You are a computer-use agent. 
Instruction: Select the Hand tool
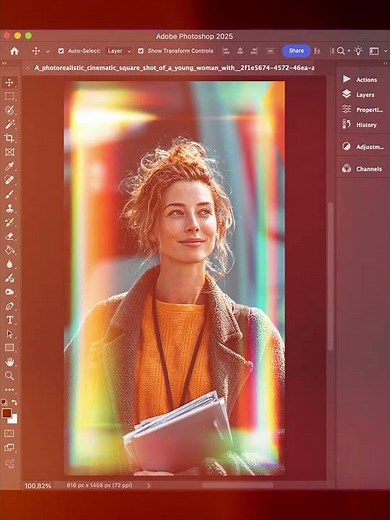coord(9,362)
